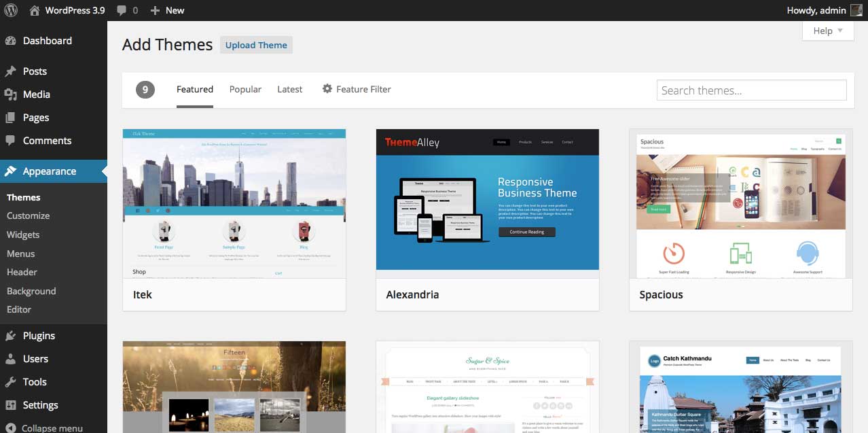Open the Widgets submenu link

point(23,235)
